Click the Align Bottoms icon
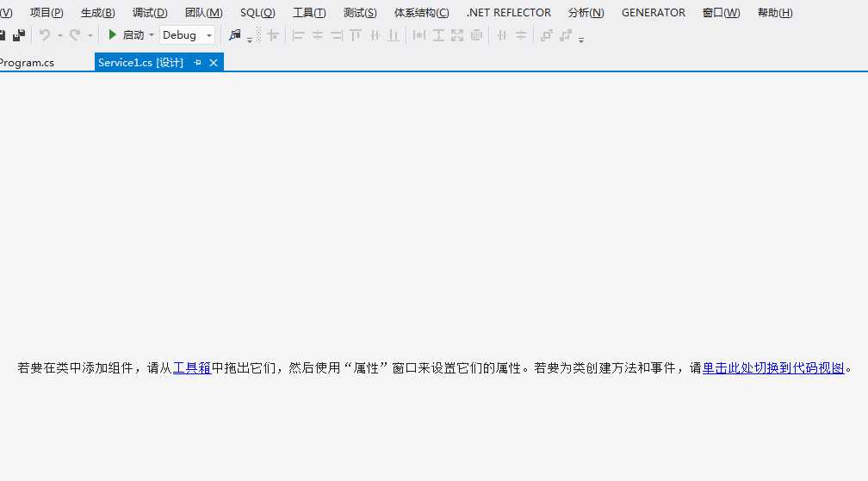The width and height of the screenshot is (868, 481). [393, 35]
